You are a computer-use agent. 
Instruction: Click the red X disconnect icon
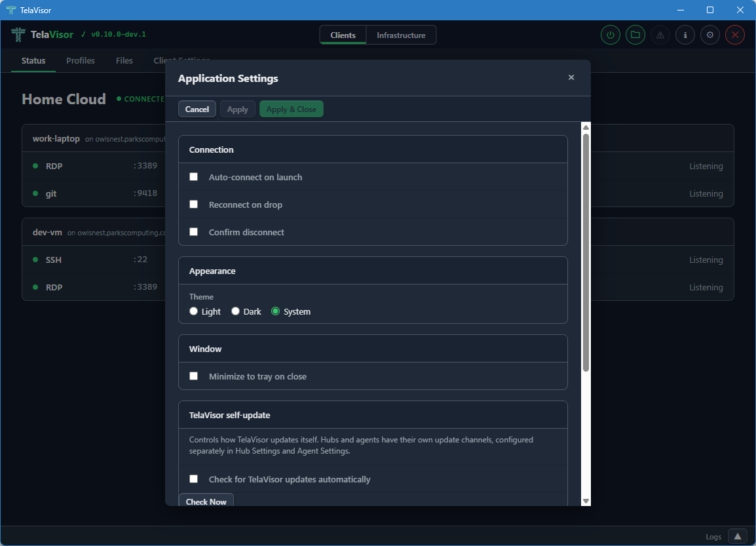click(734, 34)
